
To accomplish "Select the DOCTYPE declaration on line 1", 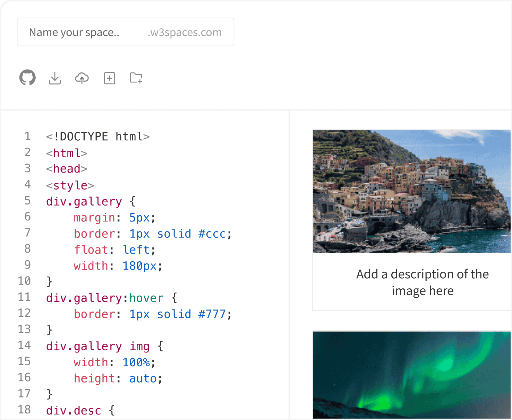I will pos(98,136).
